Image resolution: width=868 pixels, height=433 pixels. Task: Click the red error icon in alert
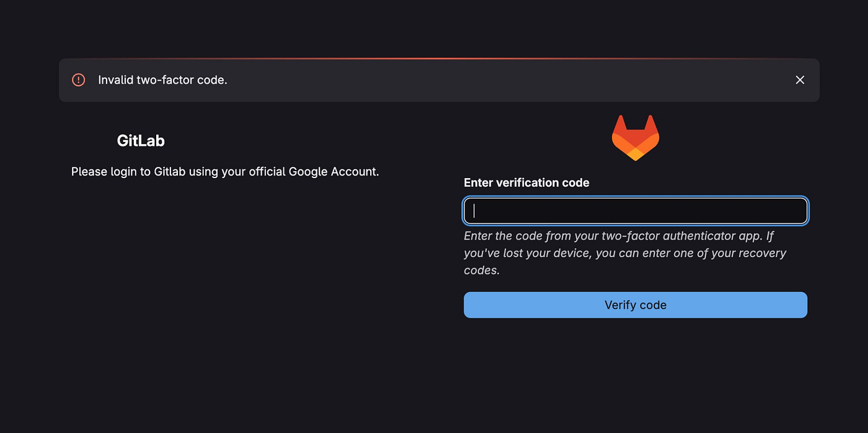(x=79, y=80)
